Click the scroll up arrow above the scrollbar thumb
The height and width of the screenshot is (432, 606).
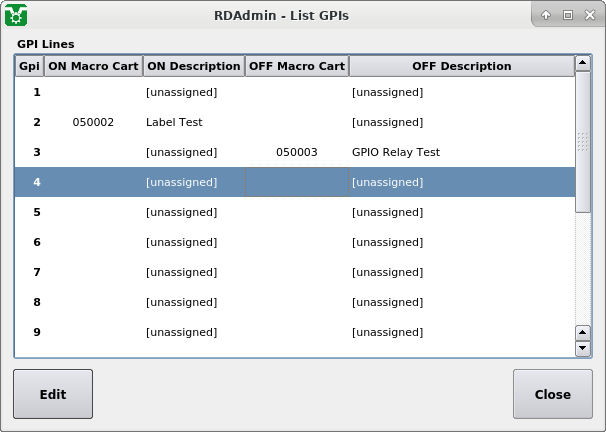click(583, 65)
